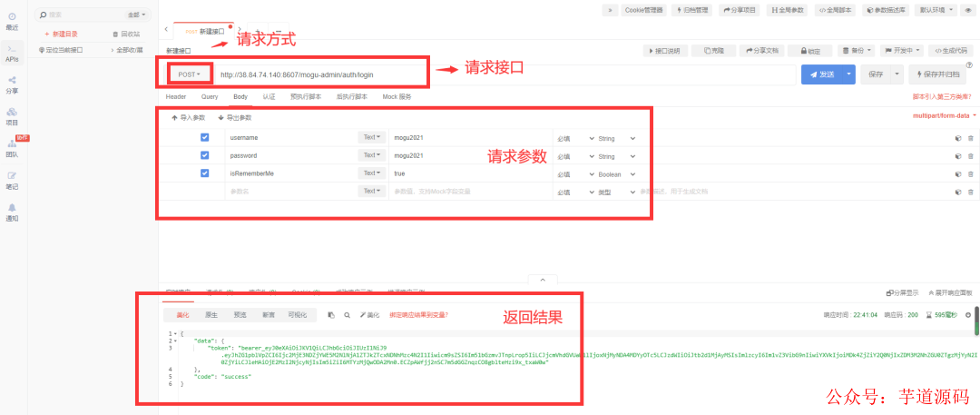The height and width of the screenshot is (415, 980).
Task: Open the 项目 projects sidebar section
Action: 12,116
